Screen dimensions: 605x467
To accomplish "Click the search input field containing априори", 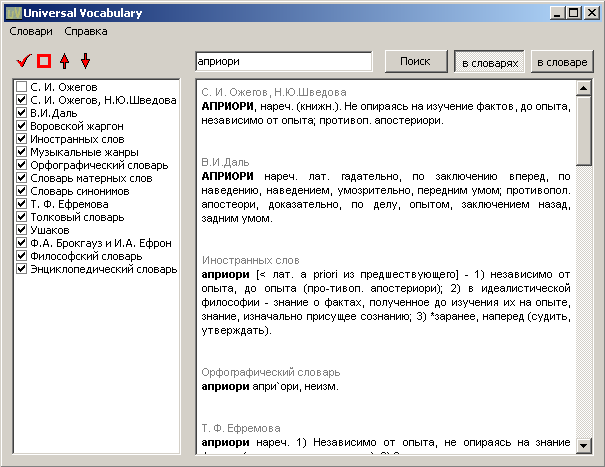I will click(x=285, y=62).
